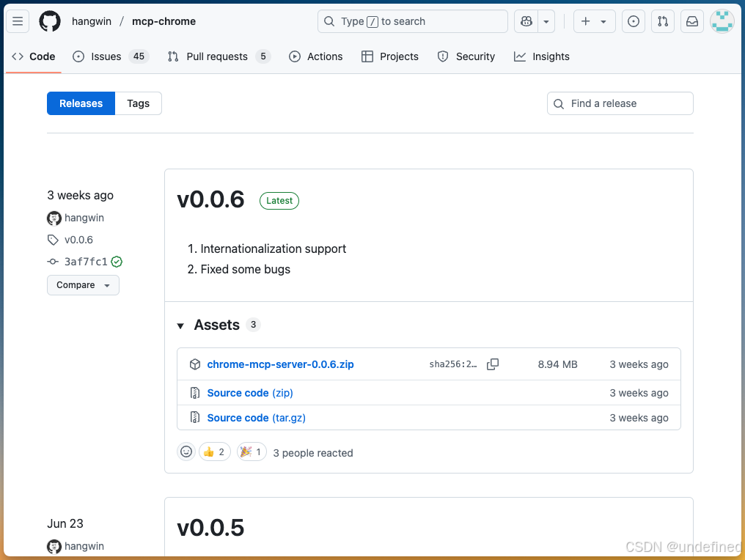Toggle the thumbs up reaction
This screenshot has width=745, height=560.
click(215, 452)
